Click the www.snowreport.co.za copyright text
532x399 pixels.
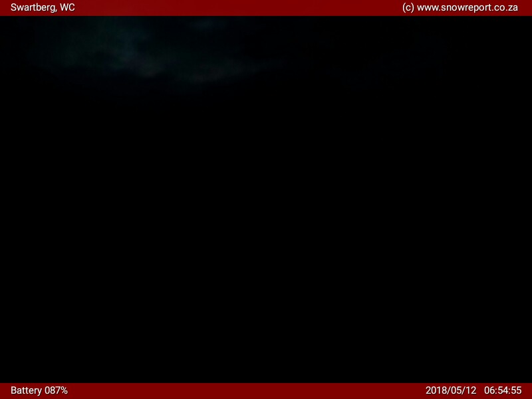pyautogui.click(x=460, y=7)
